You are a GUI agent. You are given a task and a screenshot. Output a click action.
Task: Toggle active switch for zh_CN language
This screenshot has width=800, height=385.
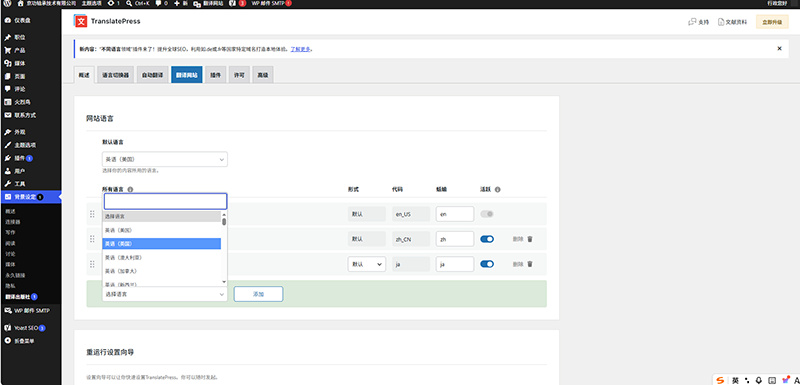coord(487,239)
